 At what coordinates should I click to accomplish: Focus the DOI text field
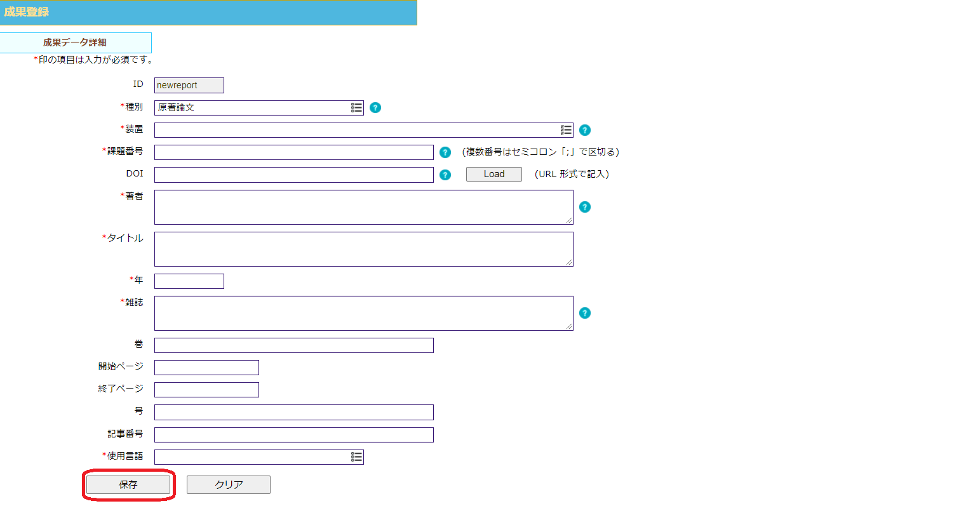[x=293, y=175]
